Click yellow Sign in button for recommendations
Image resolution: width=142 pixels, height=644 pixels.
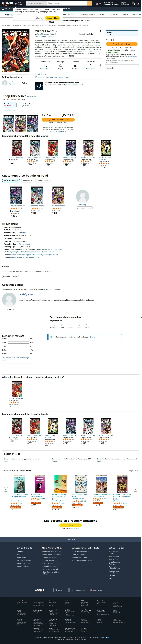71,525
